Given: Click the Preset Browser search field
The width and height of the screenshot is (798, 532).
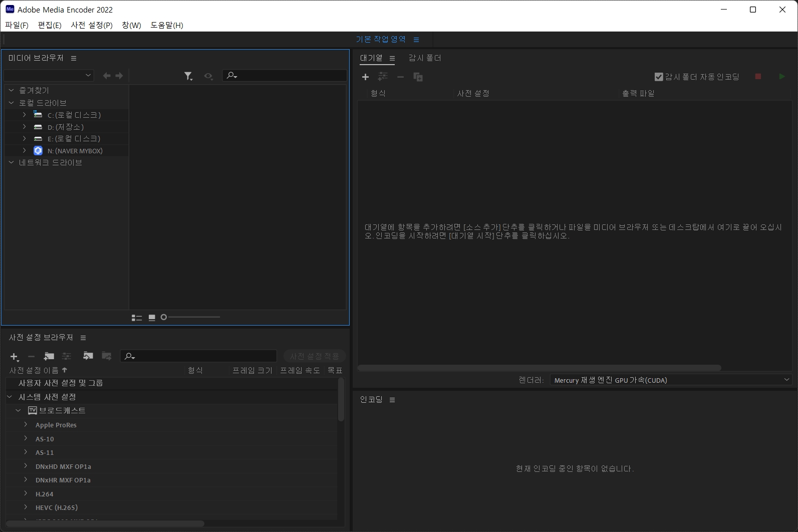Looking at the screenshot, I should point(199,356).
